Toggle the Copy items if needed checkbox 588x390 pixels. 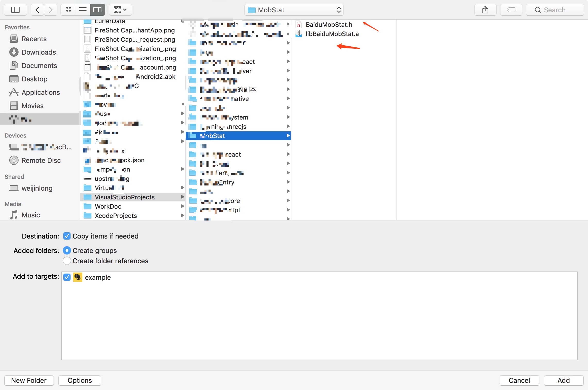(67, 236)
